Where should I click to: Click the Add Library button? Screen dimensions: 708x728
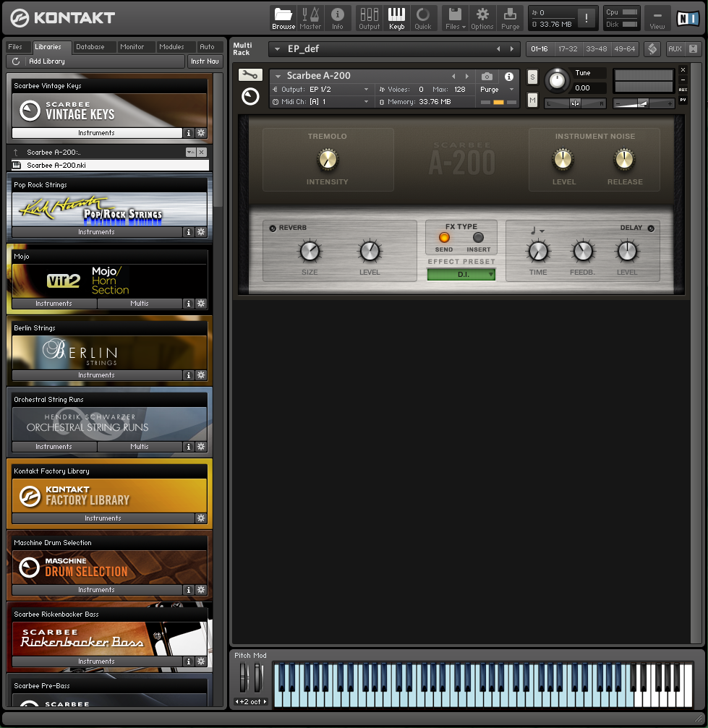point(95,61)
